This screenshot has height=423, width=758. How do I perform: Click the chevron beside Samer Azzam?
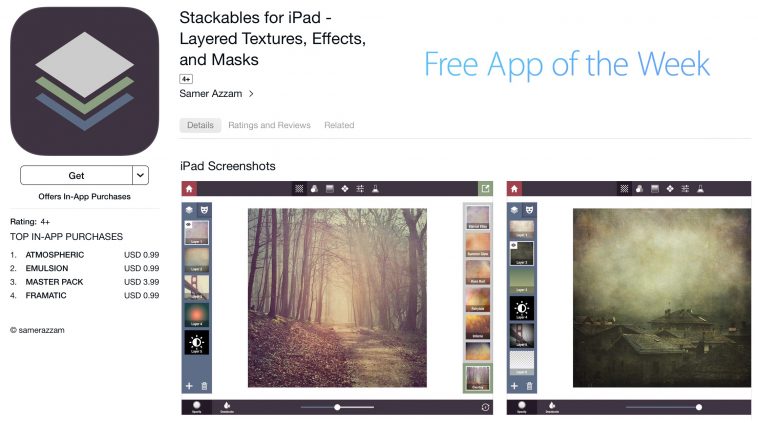click(x=251, y=94)
